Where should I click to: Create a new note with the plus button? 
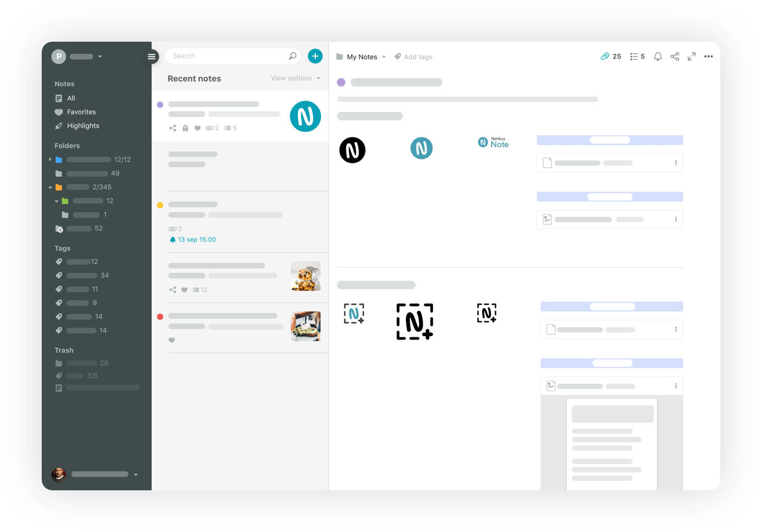click(315, 56)
